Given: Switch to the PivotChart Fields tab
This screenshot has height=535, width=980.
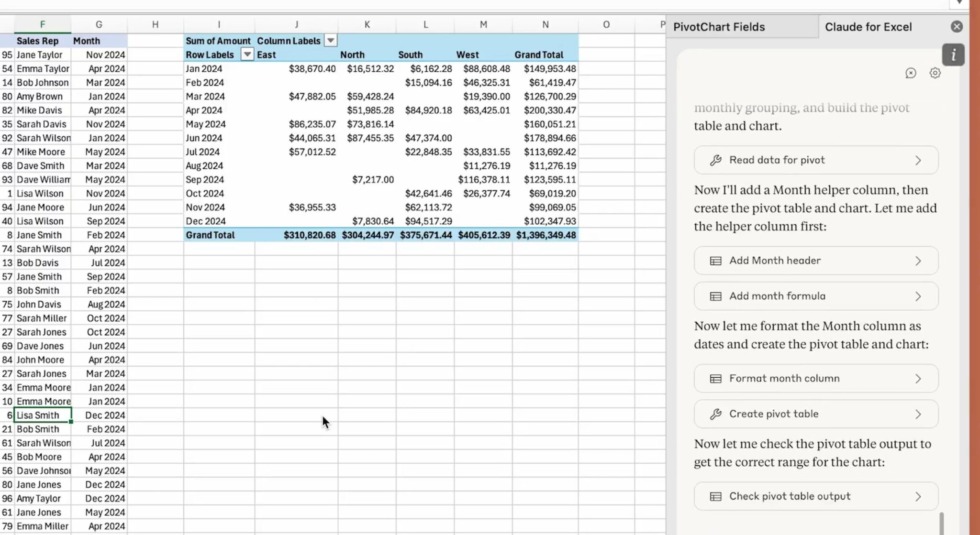Looking at the screenshot, I should [719, 27].
